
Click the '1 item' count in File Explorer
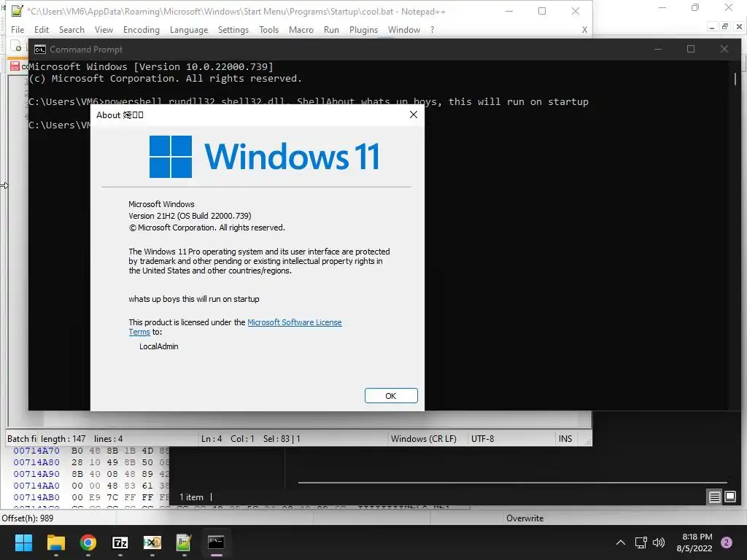(x=191, y=497)
